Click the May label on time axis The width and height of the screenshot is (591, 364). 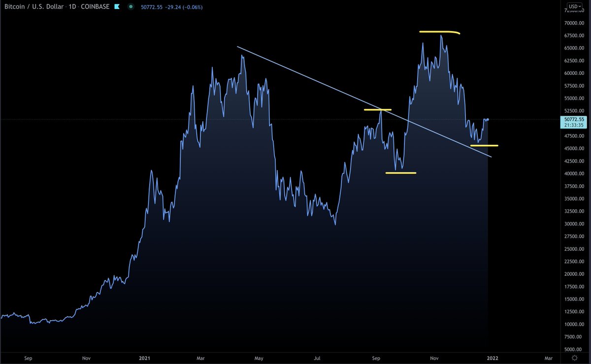pyautogui.click(x=260, y=358)
